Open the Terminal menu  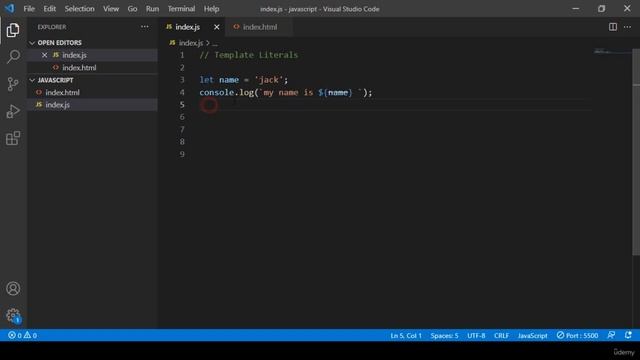(x=181, y=9)
